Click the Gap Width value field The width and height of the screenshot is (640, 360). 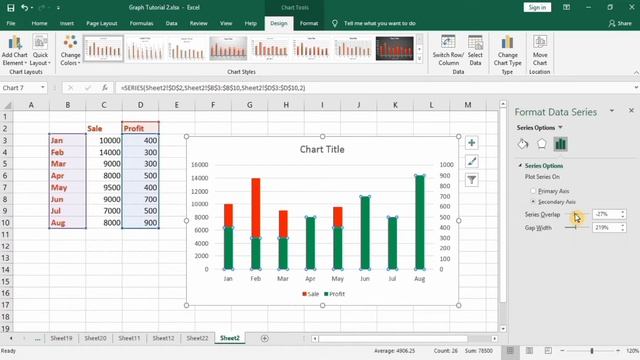tap(605, 227)
